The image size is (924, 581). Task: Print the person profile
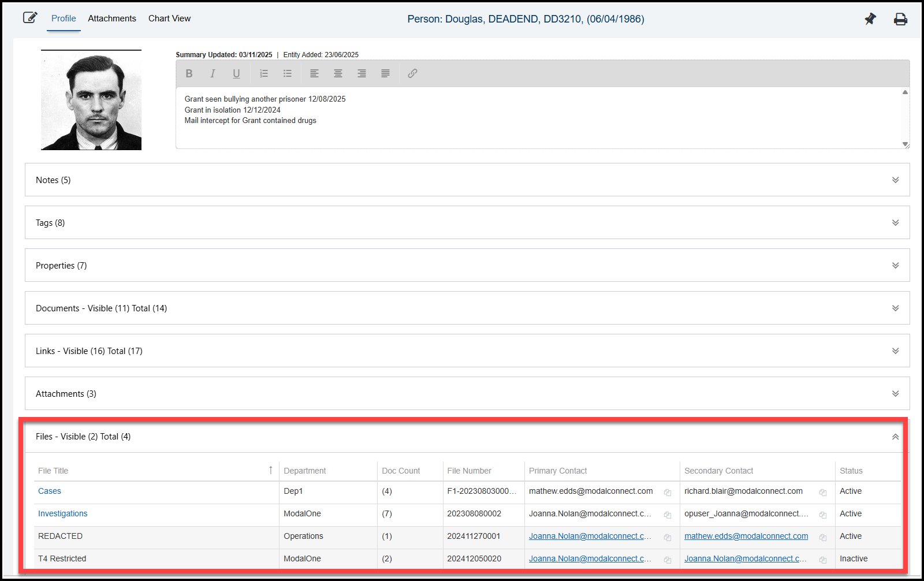tap(900, 19)
